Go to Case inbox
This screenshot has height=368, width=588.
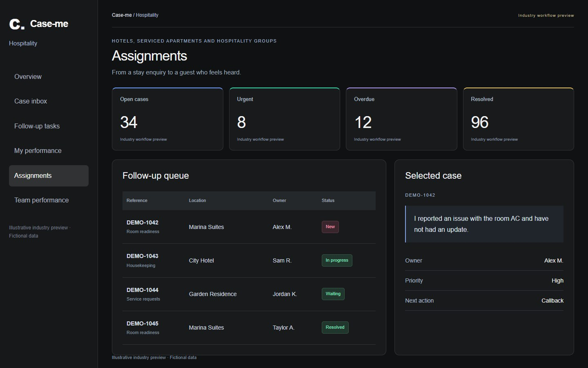click(x=49, y=101)
